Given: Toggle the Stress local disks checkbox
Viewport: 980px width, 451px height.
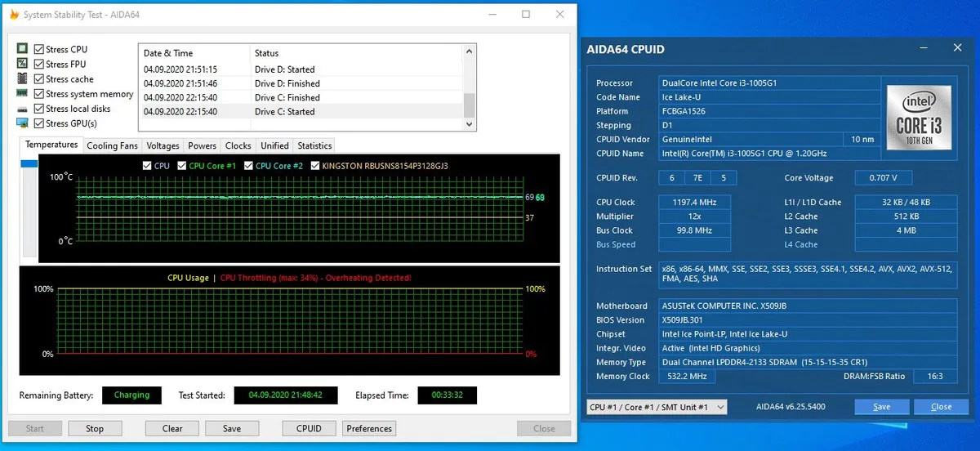Looking at the screenshot, I should 39,109.
